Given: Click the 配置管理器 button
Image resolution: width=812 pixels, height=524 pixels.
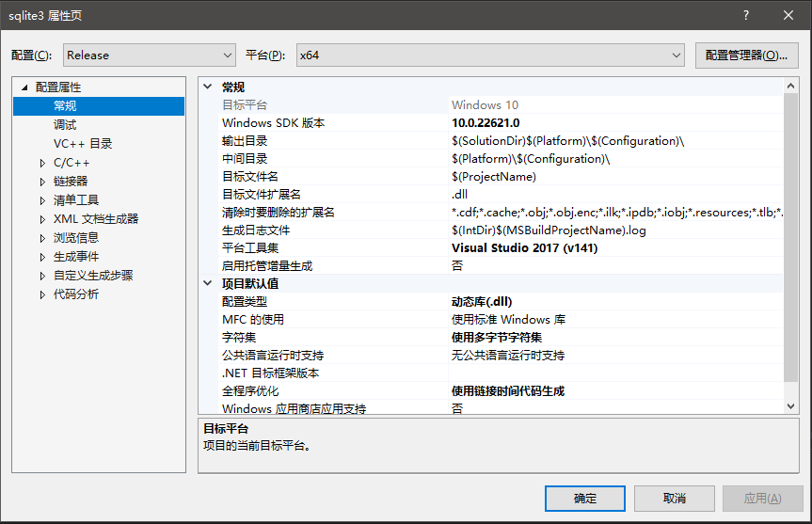Looking at the screenshot, I should click(x=745, y=56).
